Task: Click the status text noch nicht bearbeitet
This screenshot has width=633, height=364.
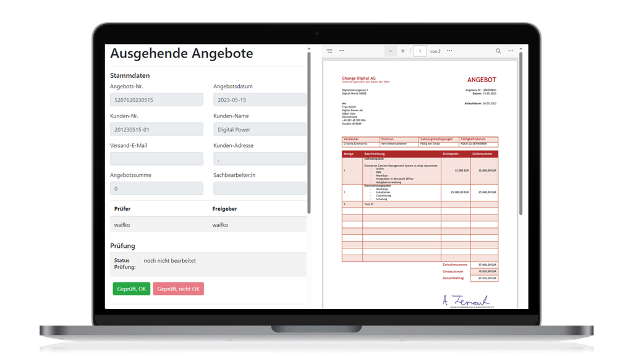Action: 169,261
